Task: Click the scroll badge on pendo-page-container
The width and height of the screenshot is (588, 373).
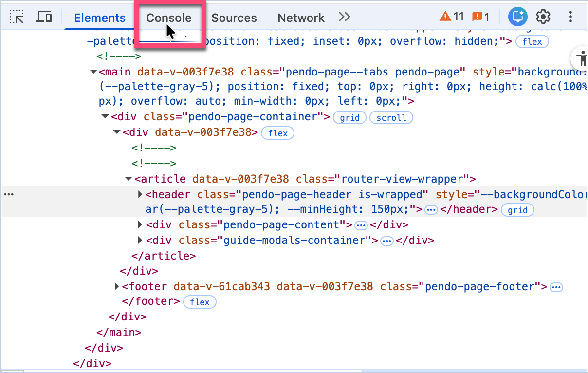Action: 391,118
